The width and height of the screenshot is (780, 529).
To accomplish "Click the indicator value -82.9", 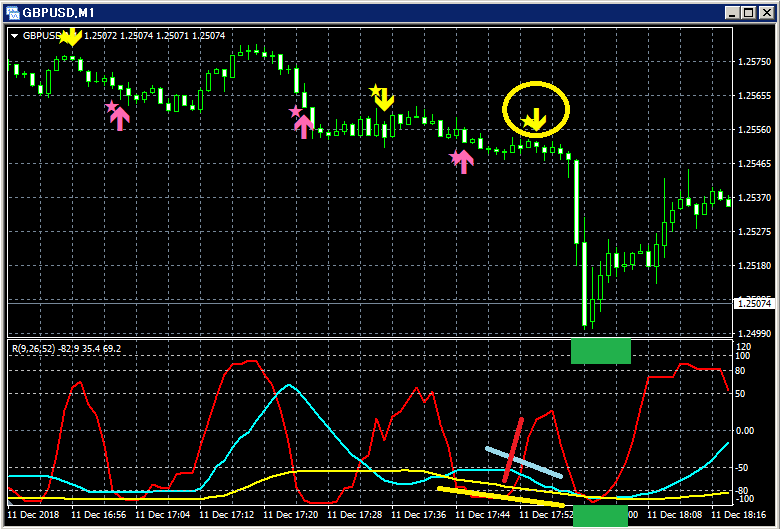I will tap(69, 349).
